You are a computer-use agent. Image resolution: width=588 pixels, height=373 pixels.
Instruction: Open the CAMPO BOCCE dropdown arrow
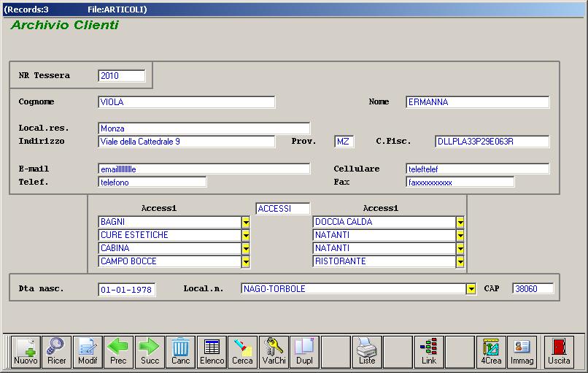pyautogui.click(x=246, y=261)
